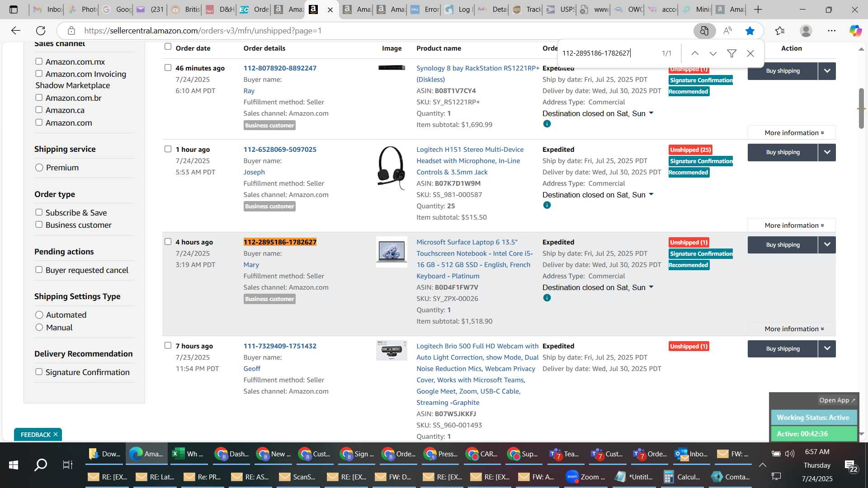868x488 pixels.
Task: Switch to the D&H browser tab
Action: (219, 9)
